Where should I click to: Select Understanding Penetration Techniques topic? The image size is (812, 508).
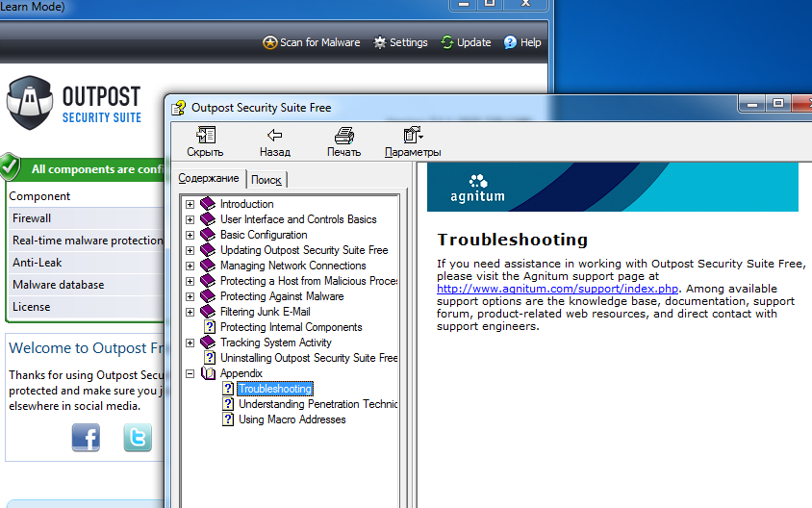(317, 404)
